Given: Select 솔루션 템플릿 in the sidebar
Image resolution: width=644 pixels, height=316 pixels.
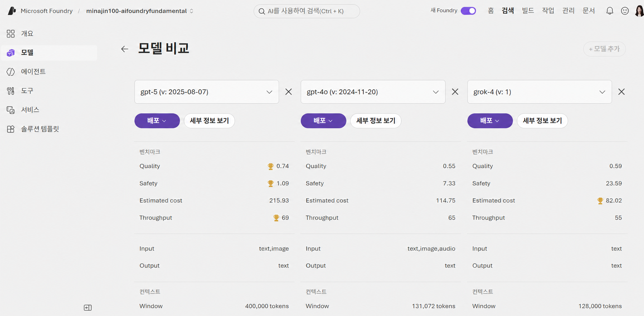Looking at the screenshot, I should pos(49,129).
